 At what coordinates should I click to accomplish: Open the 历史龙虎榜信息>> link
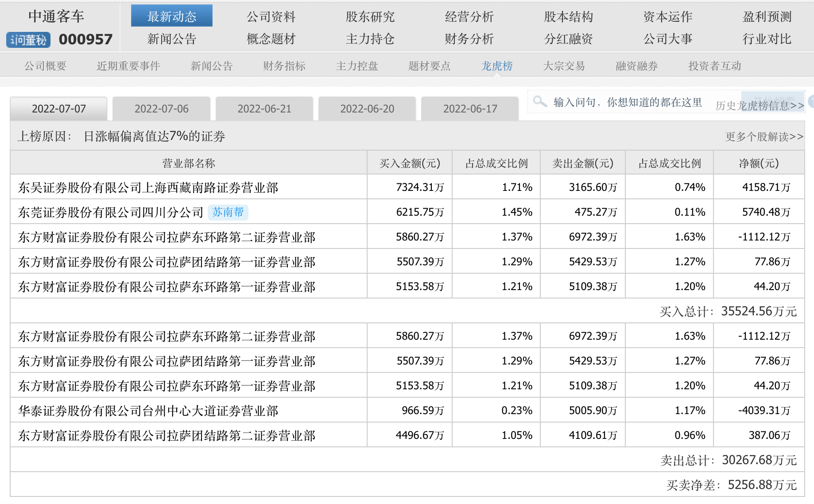coord(758,105)
